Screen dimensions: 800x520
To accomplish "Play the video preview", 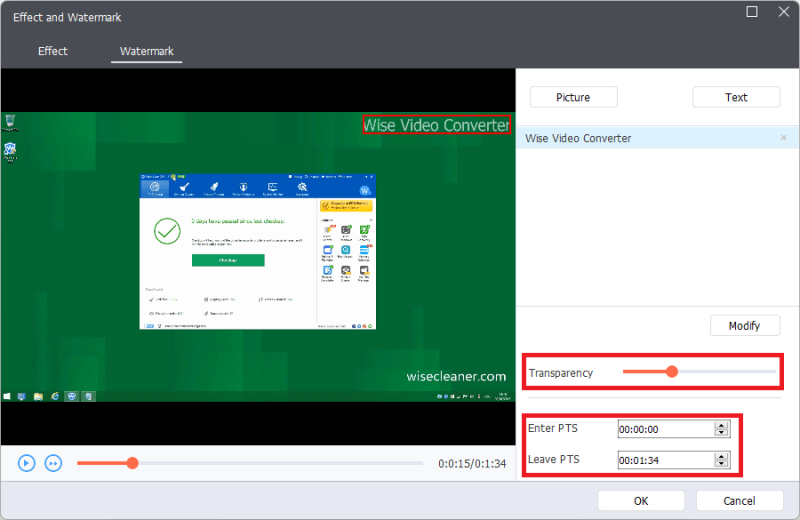I will click(27, 463).
